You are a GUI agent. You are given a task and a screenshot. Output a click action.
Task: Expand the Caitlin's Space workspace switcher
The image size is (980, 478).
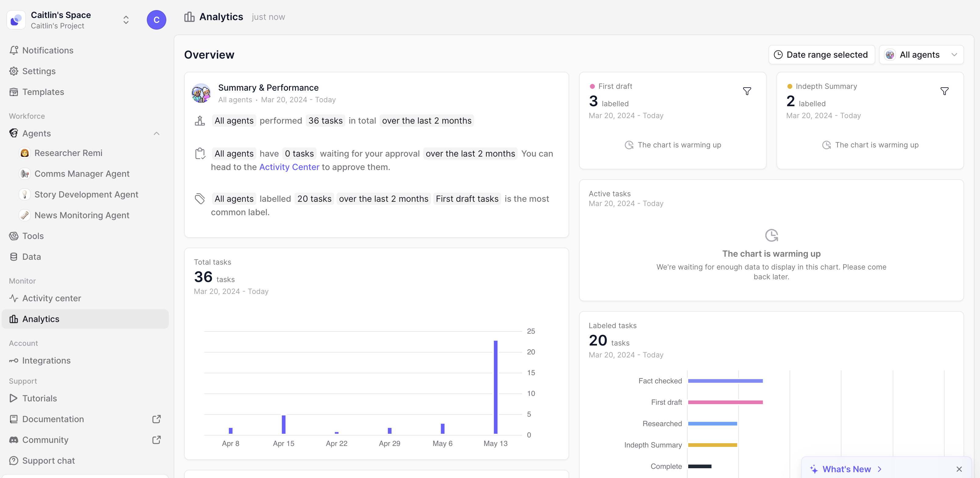click(126, 20)
